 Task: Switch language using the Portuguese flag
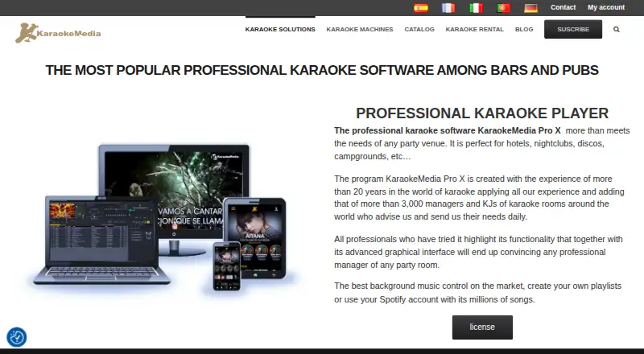[503, 8]
